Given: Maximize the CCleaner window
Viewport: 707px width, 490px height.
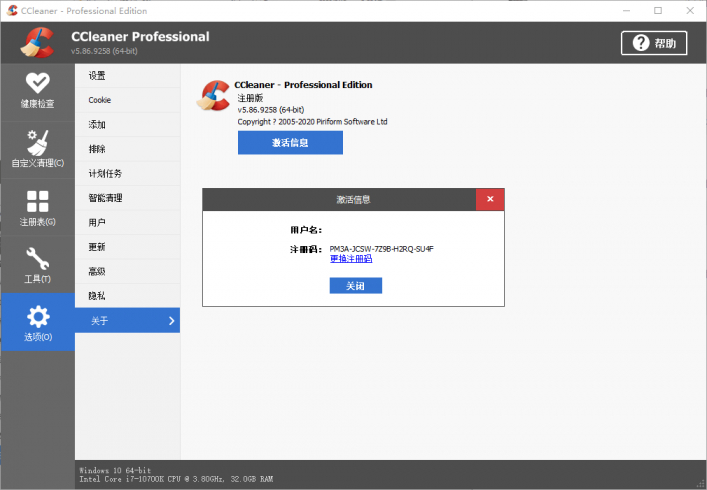Looking at the screenshot, I should [x=658, y=10].
